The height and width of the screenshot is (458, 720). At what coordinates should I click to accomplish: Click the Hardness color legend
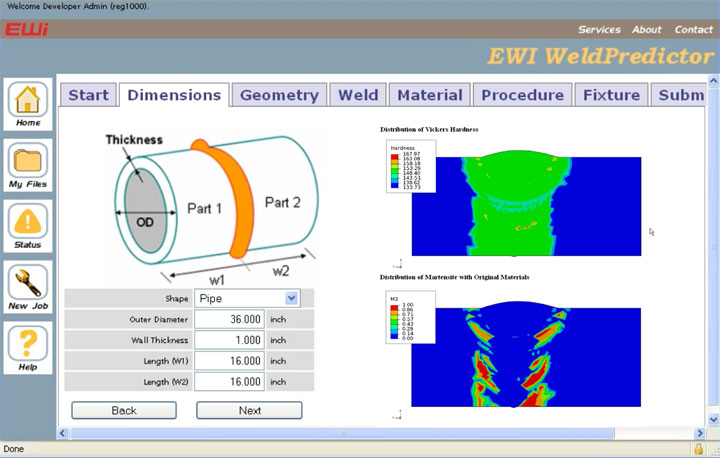tap(411, 166)
